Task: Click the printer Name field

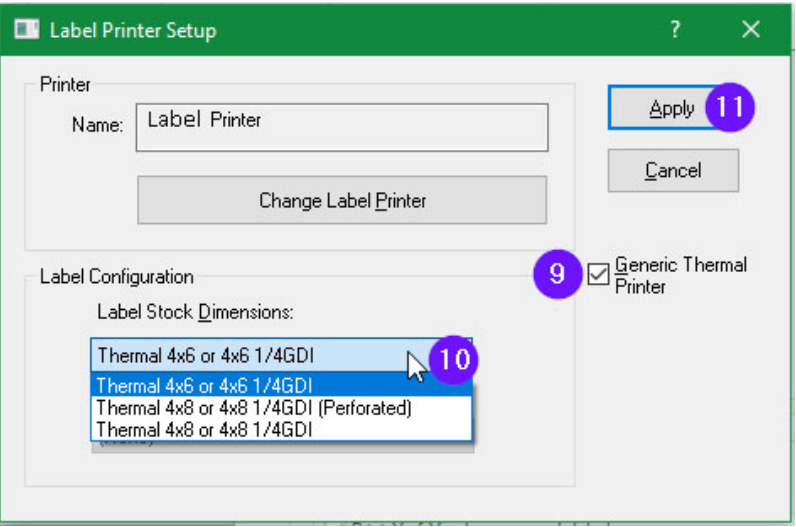Action: click(x=342, y=127)
